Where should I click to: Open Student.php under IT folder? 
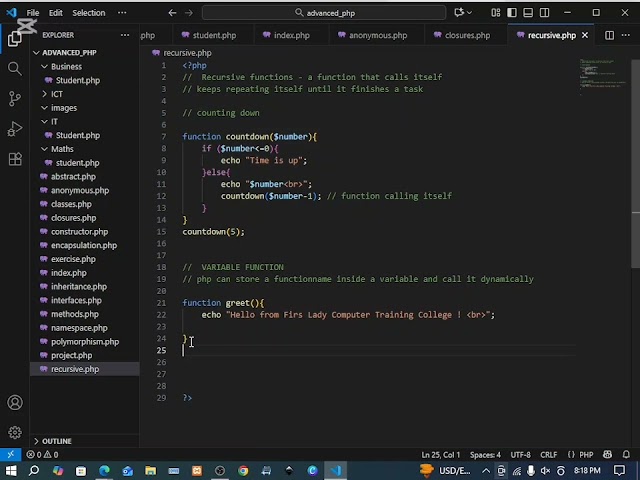click(85, 135)
